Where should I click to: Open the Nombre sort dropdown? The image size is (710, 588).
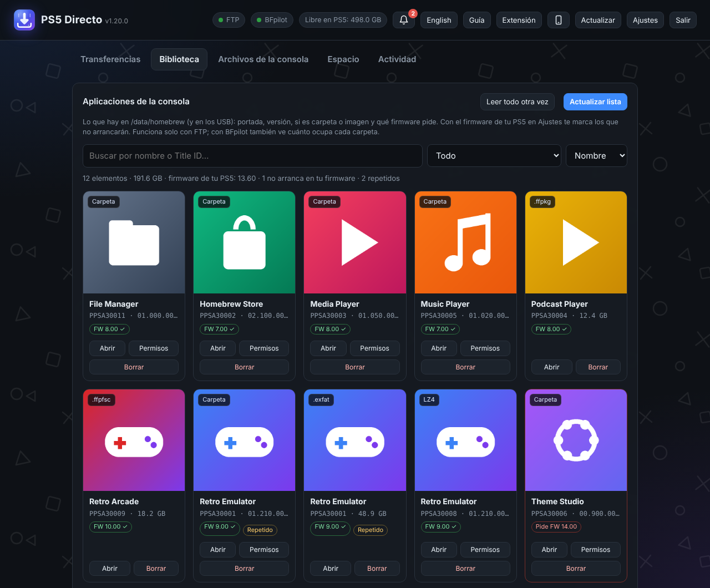click(x=596, y=156)
